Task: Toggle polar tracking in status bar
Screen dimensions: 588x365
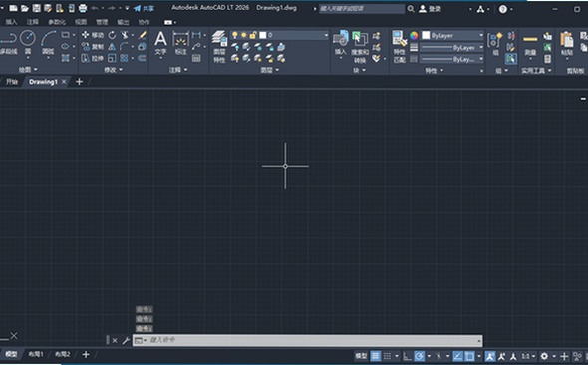Action: 420,356
